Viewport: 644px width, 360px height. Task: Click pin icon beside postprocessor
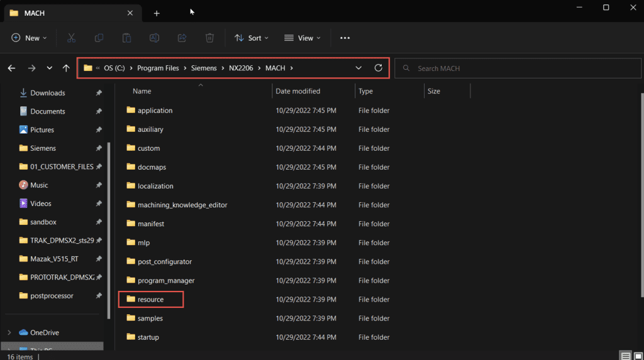tap(99, 295)
